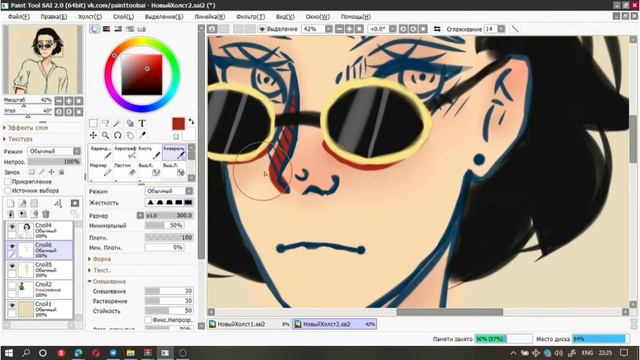Click the canvas horizontal scrollbar thumb
The width and height of the screenshot is (640, 360).
pos(450,312)
